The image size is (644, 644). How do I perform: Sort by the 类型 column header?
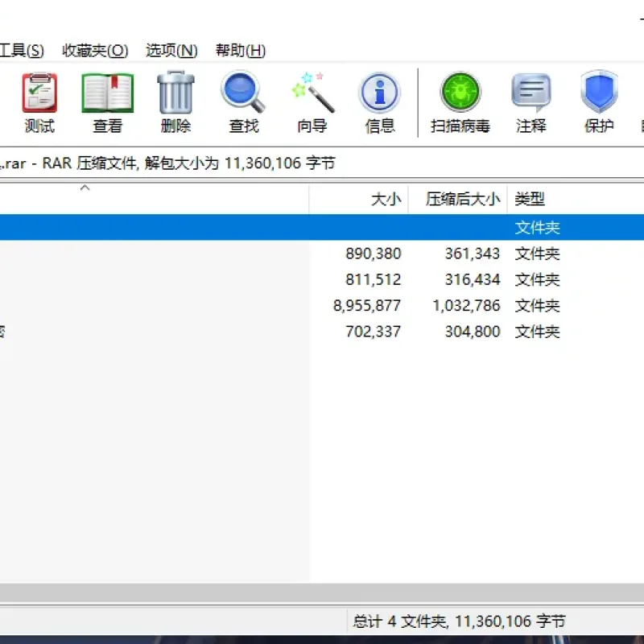click(576, 199)
